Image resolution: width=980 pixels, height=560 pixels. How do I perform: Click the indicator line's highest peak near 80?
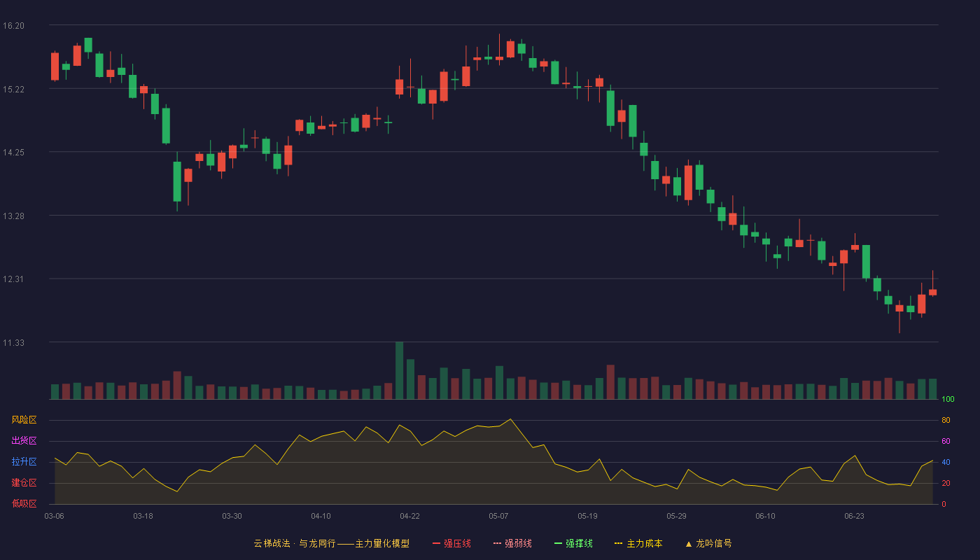[510, 419]
